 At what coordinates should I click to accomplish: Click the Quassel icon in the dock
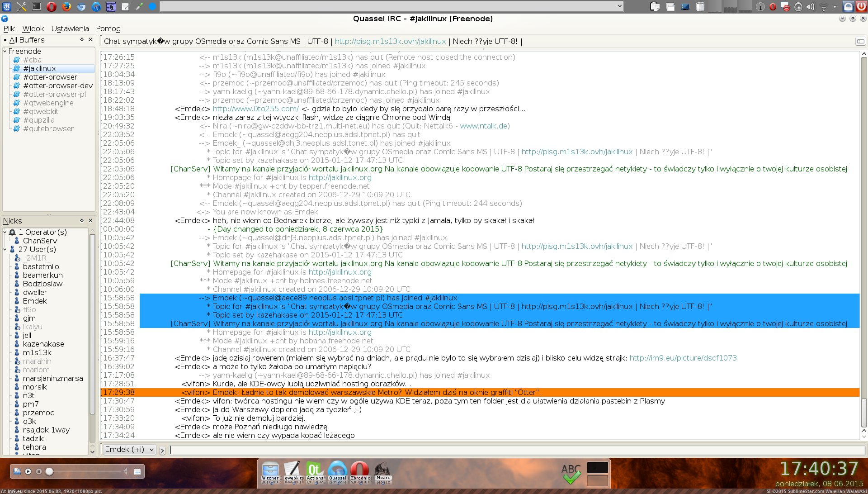pos(337,470)
